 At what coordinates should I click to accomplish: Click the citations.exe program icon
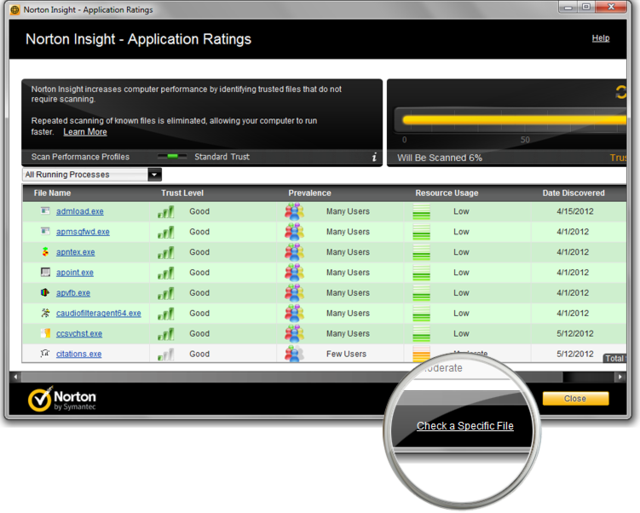click(45, 353)
